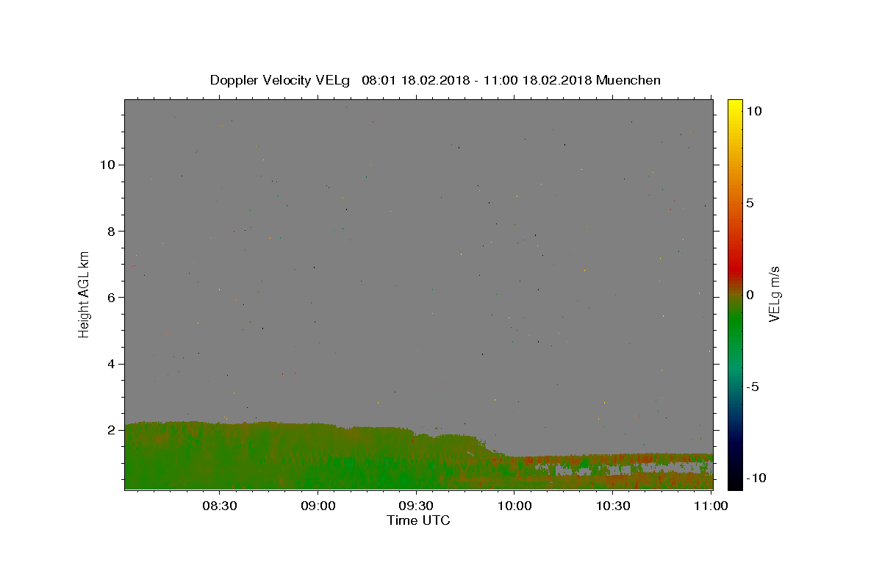
Task: Click the '10:00' time tick label
Action: click(515, 506)
